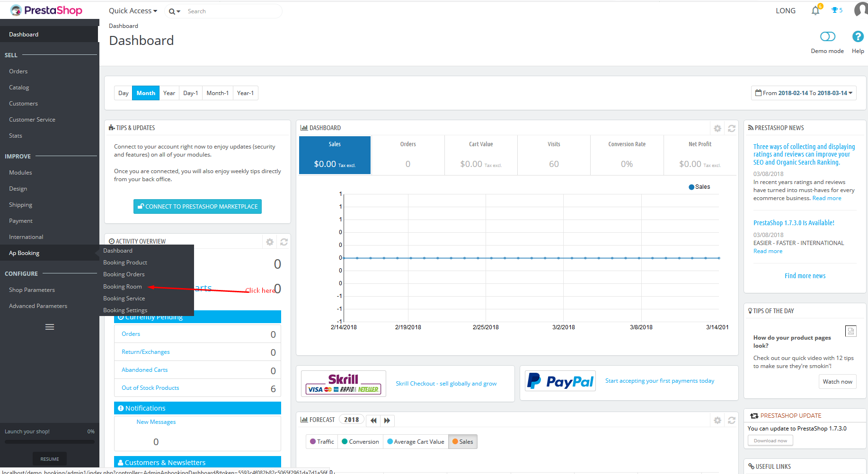Open search filter dropdown arrow
This screenshot has width=868, height=474.
[175, 11]
